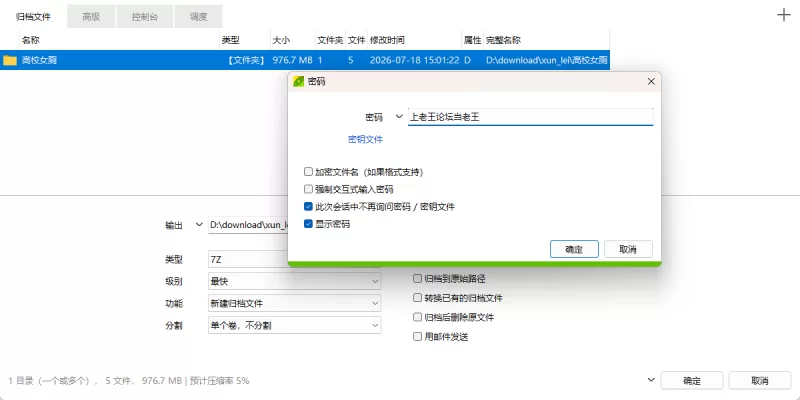Click the plus icon to add files
Screen dimensions: 800x400
[783, 15]
